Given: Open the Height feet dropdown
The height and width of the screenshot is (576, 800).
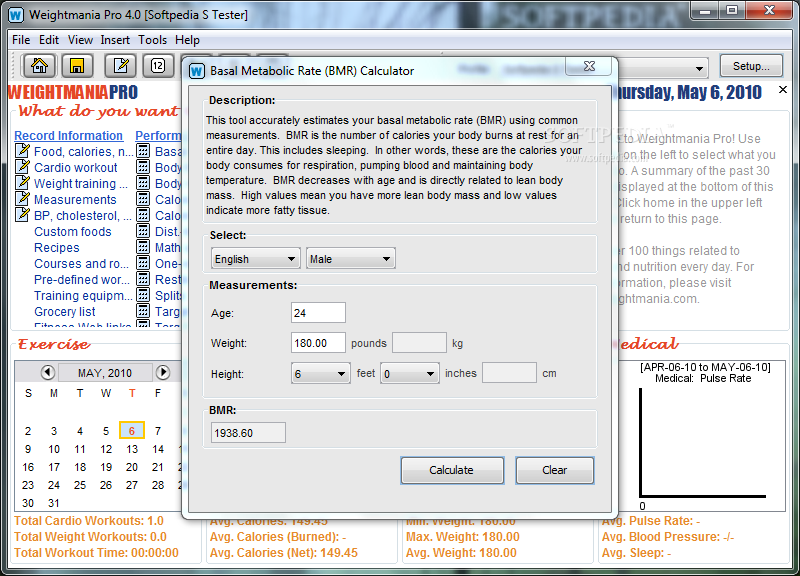Looking at the screenshot, I should pyautogui.click(x=320, y=374).
